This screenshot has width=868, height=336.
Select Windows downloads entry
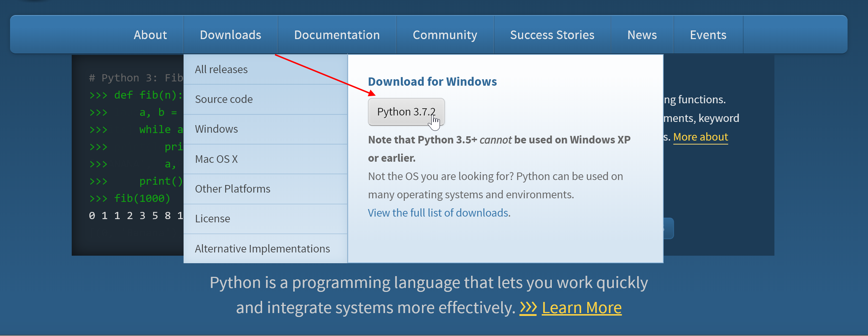(265, 129)
